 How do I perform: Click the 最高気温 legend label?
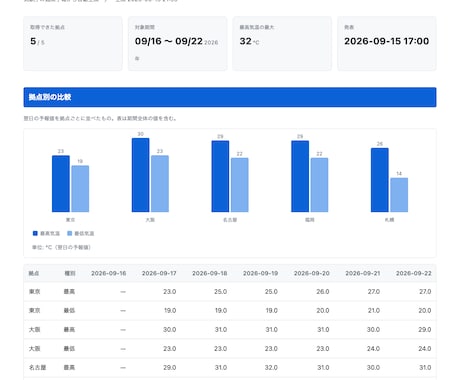tap(50, 233)
